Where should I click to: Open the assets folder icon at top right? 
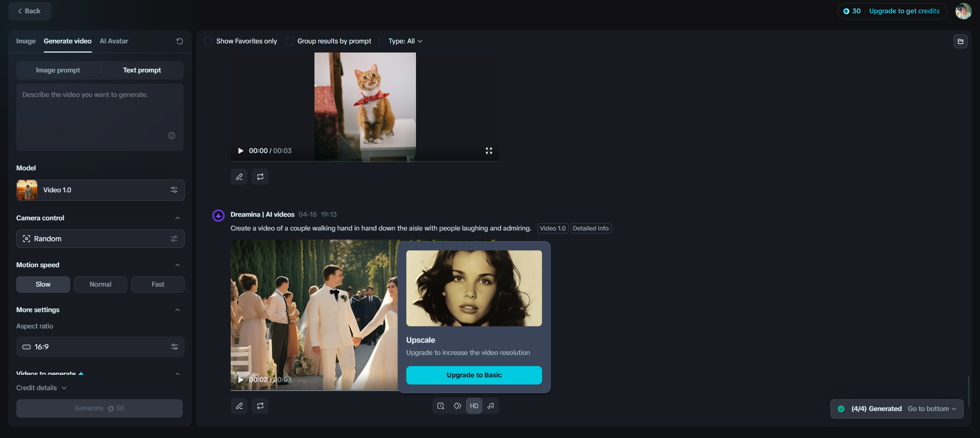tap(960, 41)
